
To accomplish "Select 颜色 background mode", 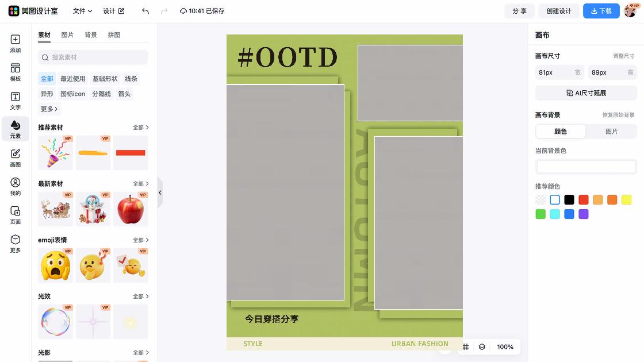I will pos(561,132).
